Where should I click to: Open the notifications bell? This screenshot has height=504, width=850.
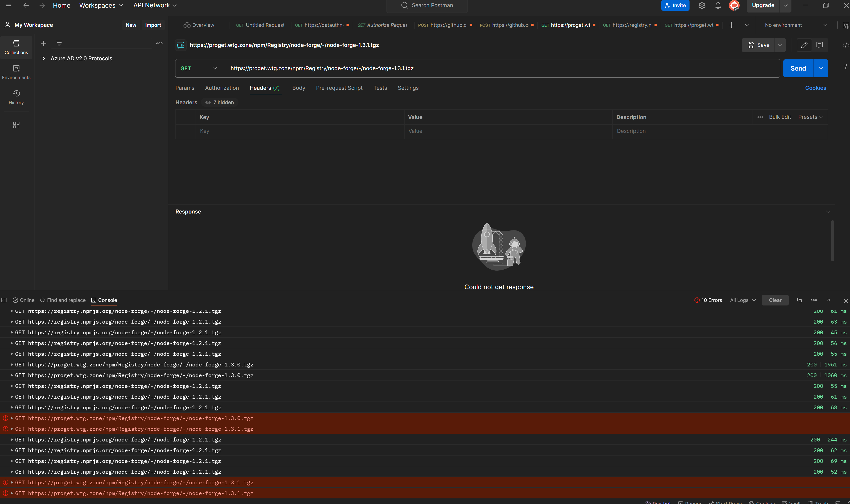pyautogui.click(x=718, y=5)
